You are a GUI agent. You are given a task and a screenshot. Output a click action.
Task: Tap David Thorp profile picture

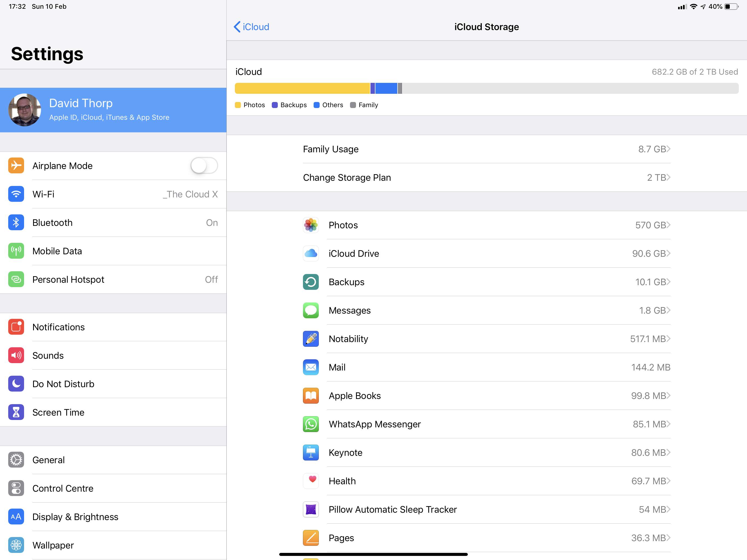25,110
